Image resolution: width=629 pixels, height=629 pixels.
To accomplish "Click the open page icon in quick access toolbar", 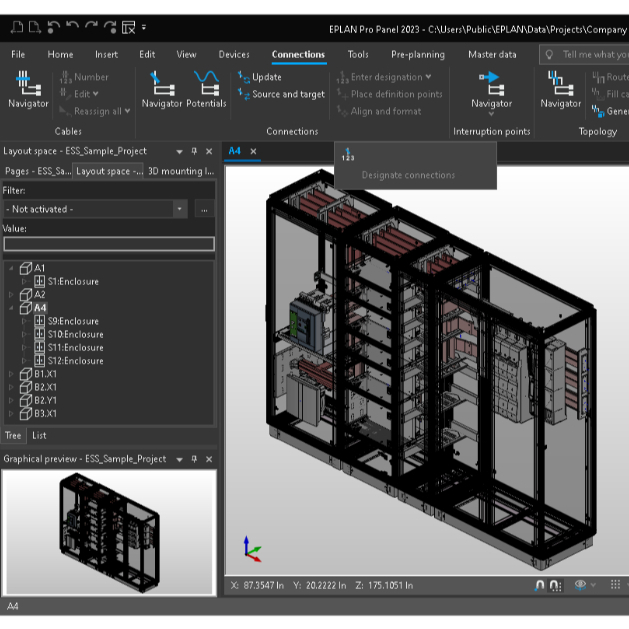I will pyautogui.click(x=35, y=27).
